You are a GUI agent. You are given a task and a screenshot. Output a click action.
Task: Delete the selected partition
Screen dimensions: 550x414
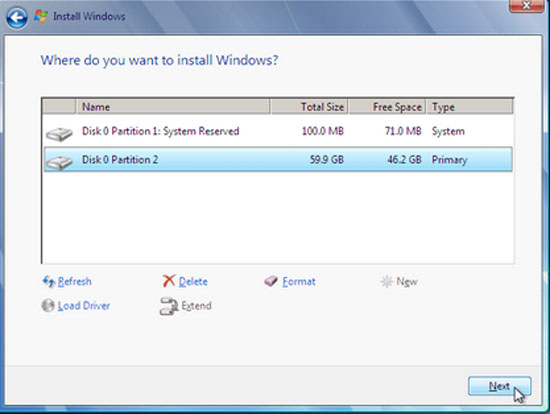click(193, 281)
